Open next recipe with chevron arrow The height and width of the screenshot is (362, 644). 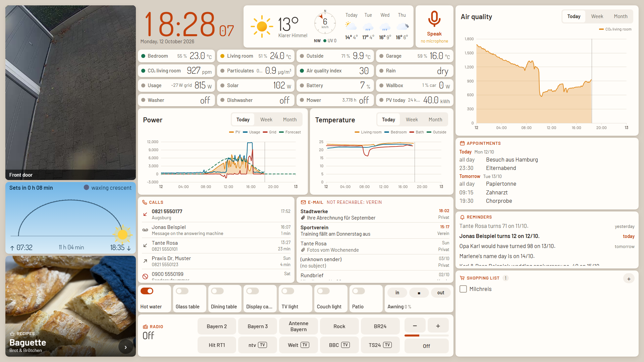[126, 347]
